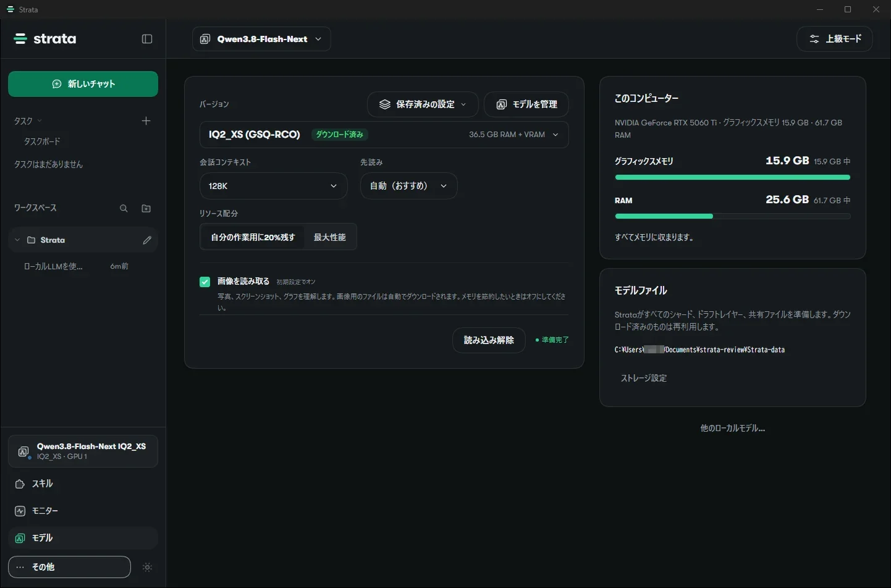Open モニター from the sidebar
The width and height of the screenshot is (891, 588).
(x=83, y=511)
